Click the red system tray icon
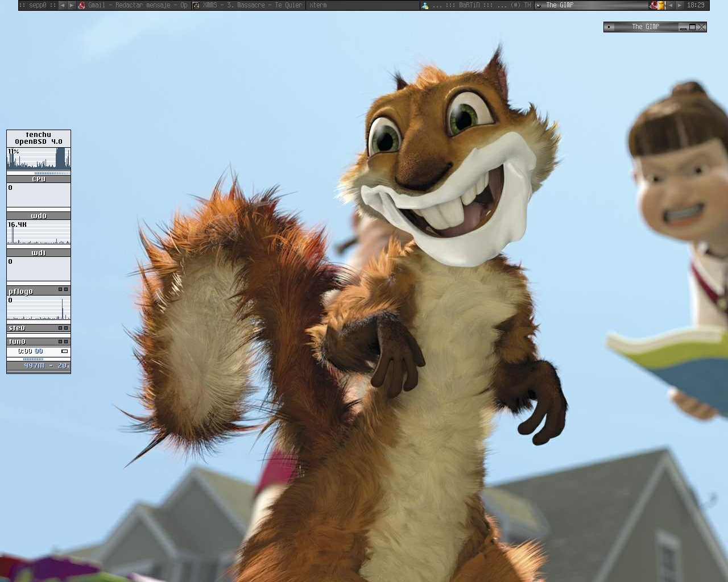Viewport: 728px width, 582px height. pyautogui.click(x=654, y=5)
